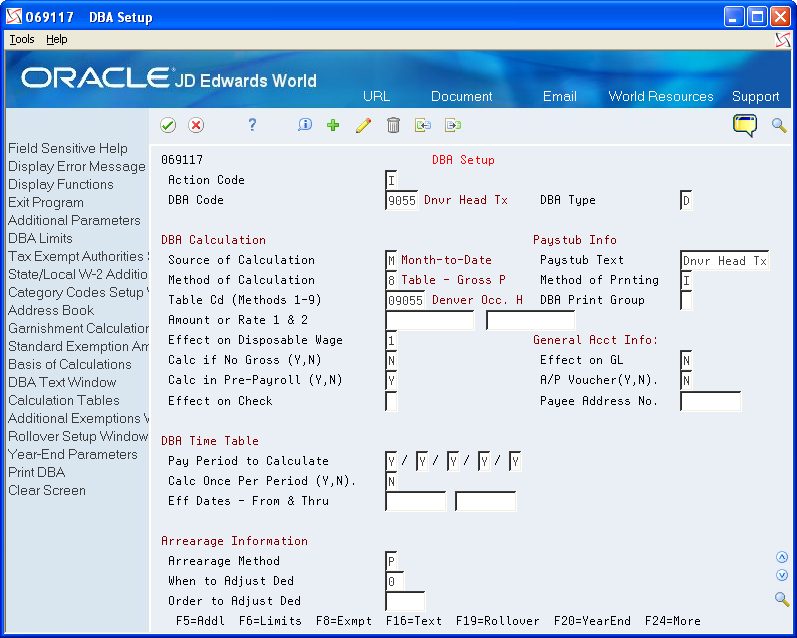Image resolution: width=797 pixels, height=638 pixels.
Task: Click the previous record arrow icon
Action: pyautogui.click(x=423, y=125)
